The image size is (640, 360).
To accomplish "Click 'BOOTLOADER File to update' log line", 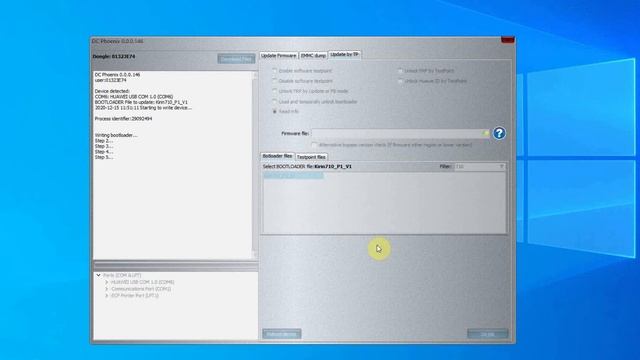I will [x=141, y=102].
